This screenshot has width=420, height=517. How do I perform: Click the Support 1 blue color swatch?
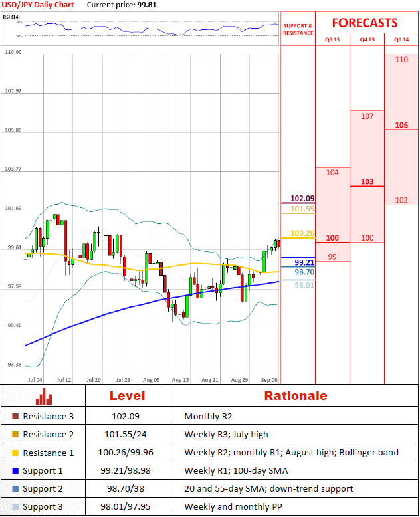pyautogui.click(x=15, y=471)
